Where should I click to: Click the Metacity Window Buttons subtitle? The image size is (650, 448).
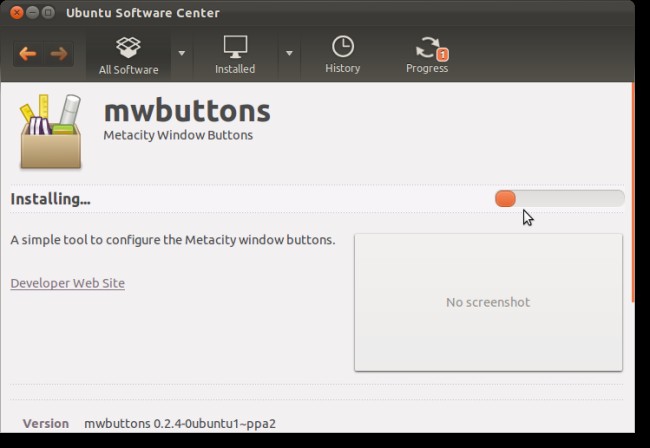pyautogui.click(x=178, y=135)
